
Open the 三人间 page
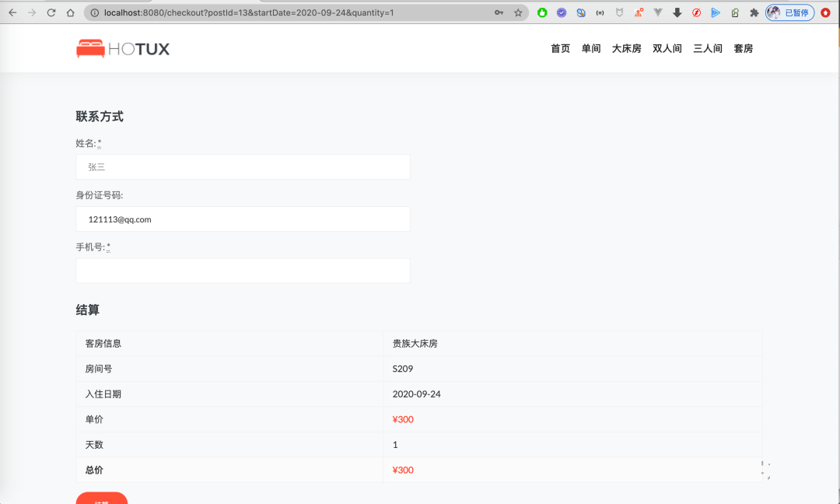[707, 48]
